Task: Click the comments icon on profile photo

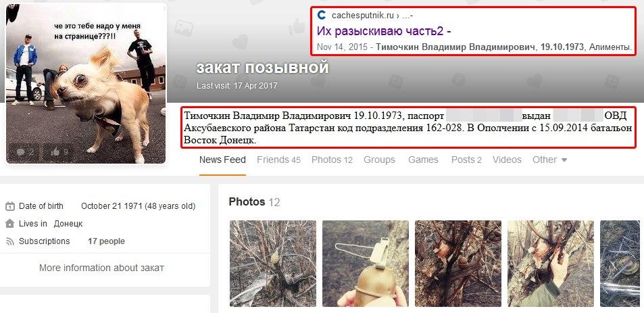Action: tap(20, 152)
